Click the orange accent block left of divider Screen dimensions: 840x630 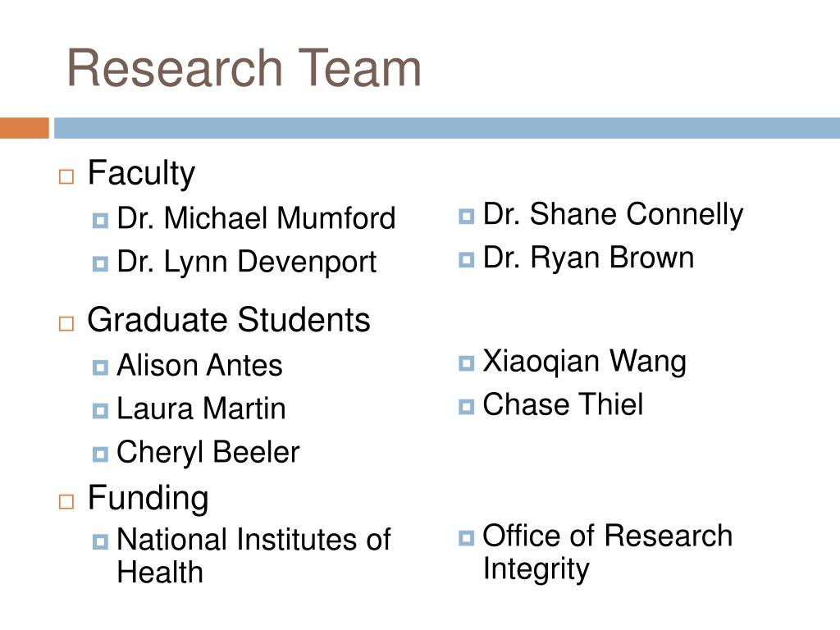click(24, 128)
